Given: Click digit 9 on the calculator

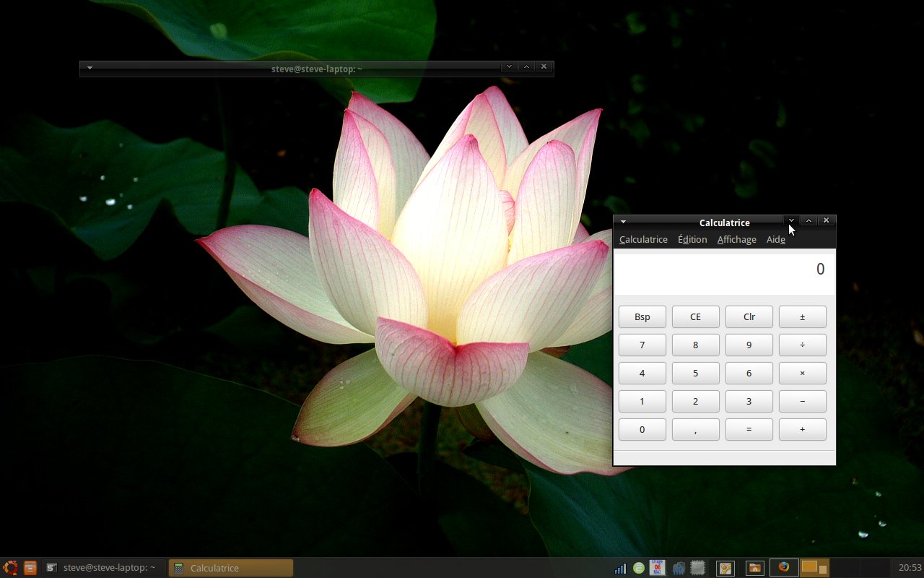Looking at the screenshot, I should click(749, 345).
